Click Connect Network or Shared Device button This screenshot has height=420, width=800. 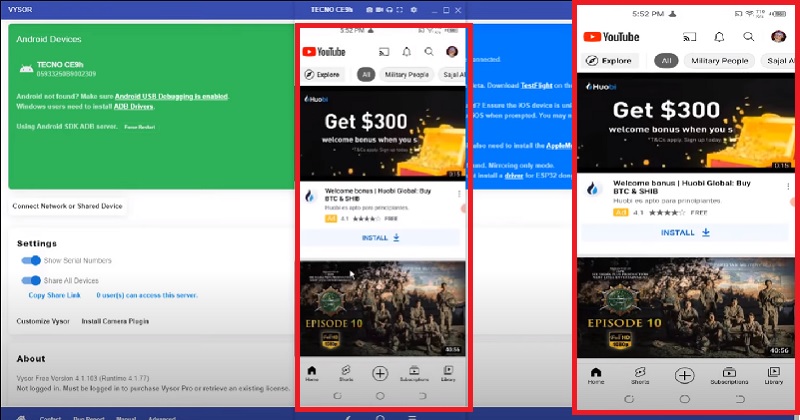click(68, 206)
